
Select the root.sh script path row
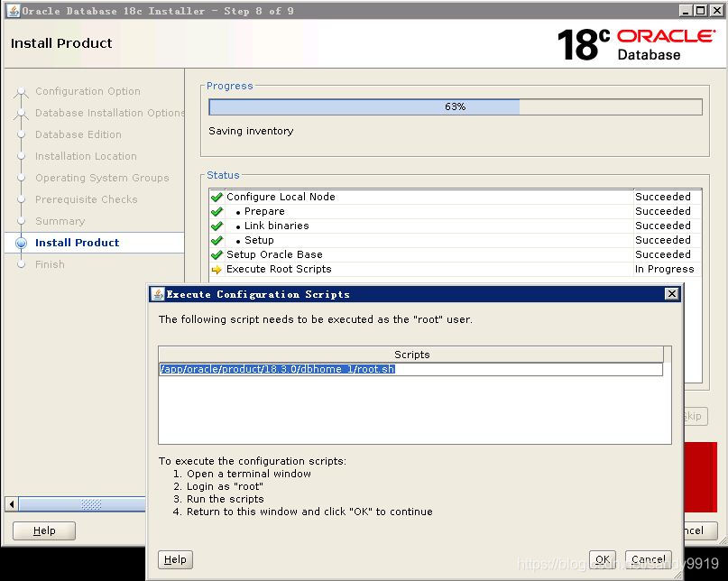[410, 369]
